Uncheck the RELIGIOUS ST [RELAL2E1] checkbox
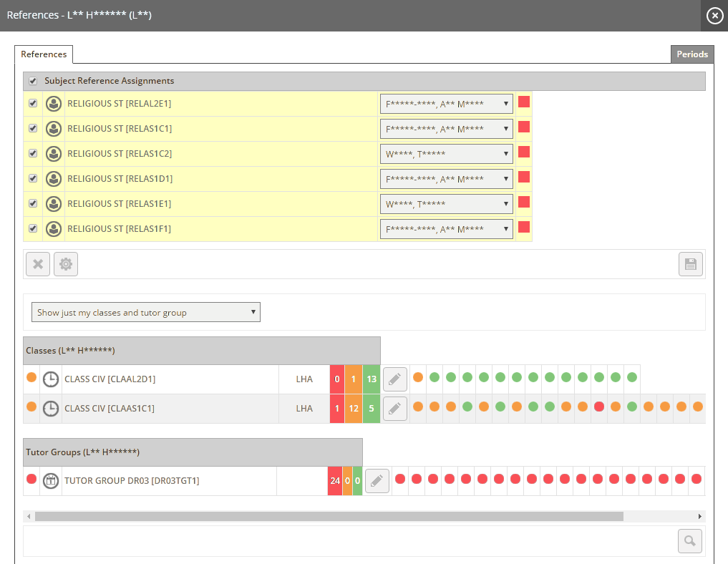Image resolution: width=728 pixels, height=564 pixels. pyautogui.click(x=33, y=103)
